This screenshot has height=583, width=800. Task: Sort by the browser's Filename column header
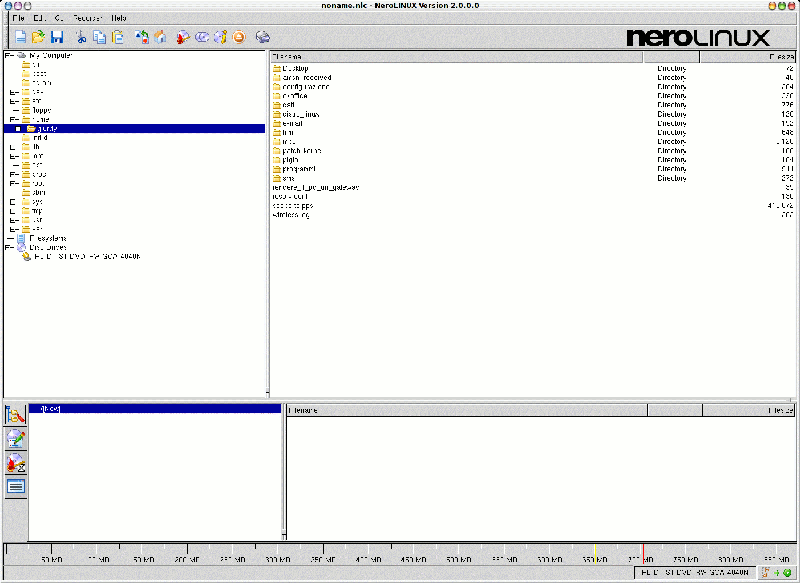(x=457, y=57)
